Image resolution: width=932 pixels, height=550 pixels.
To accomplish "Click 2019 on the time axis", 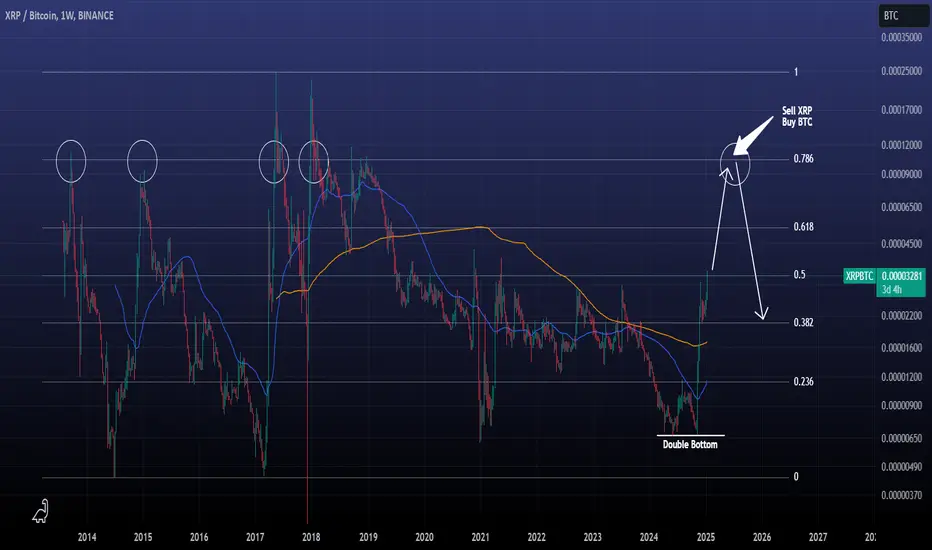I will (368, 537).
